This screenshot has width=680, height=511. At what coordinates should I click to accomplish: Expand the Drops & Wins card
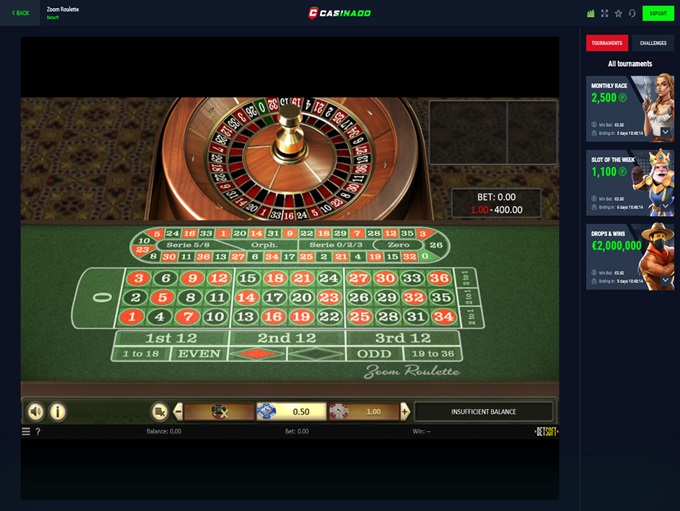665,280
